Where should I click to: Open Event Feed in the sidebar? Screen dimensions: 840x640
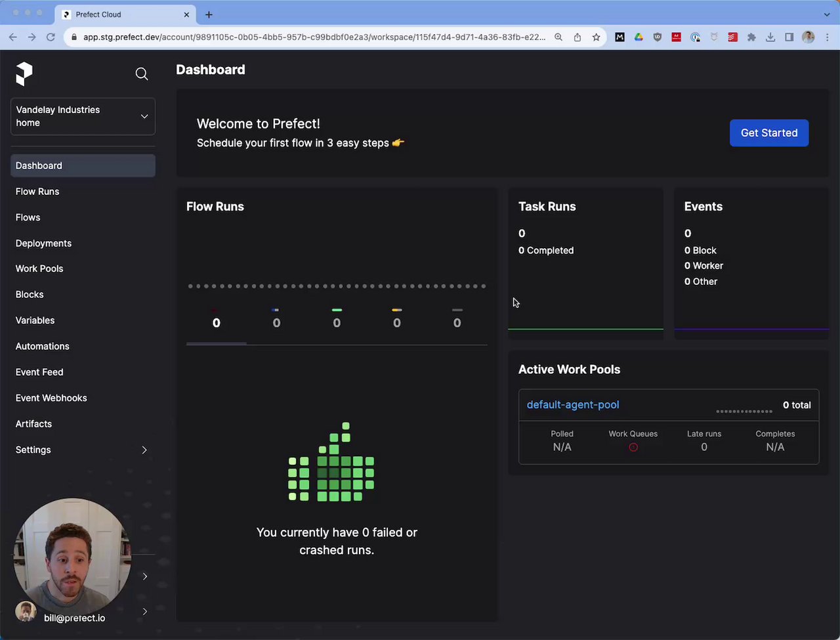(39, 372)
